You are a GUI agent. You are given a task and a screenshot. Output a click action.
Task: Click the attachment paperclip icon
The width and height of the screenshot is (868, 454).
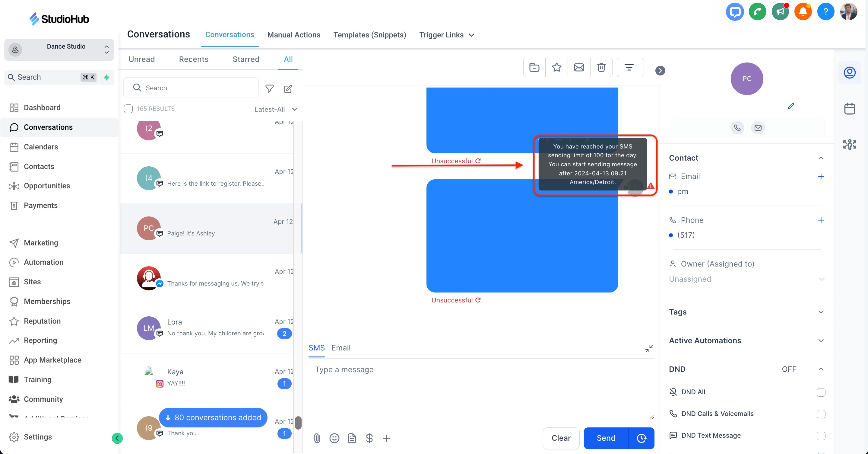click(x=317, y=438)
